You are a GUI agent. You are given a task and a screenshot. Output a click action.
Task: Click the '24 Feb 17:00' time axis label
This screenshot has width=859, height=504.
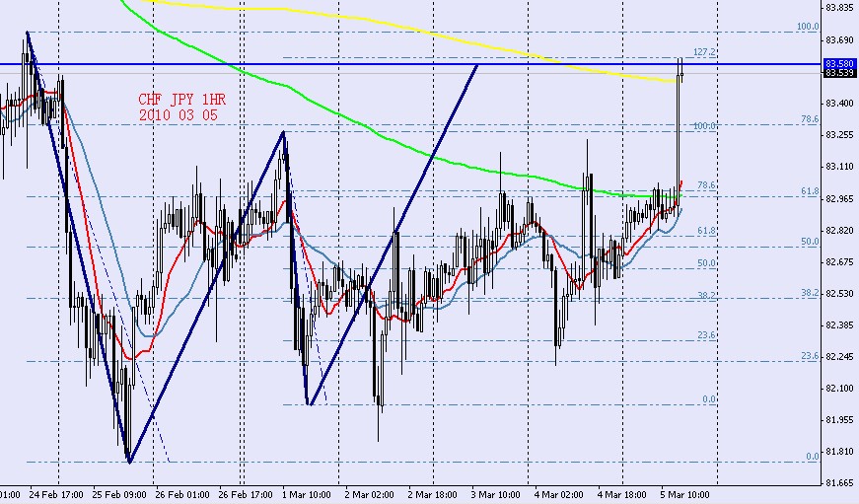click(x=56, y=495)
